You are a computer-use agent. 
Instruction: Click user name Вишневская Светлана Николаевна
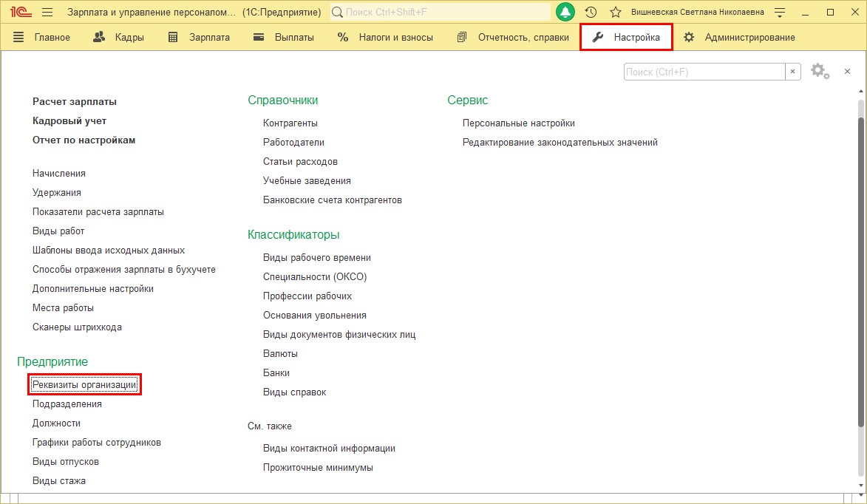tap(698, 12)
